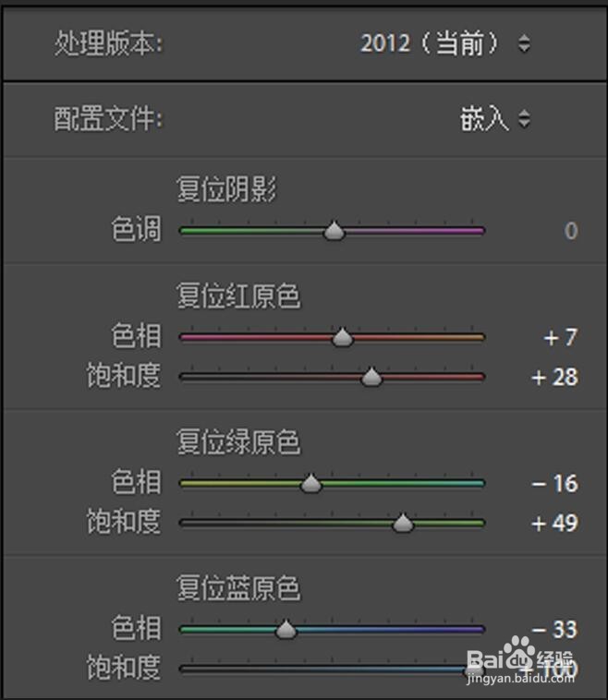The image size is (608, 700).
Task: Click the green hue value -16 field
Action: coord(554,484)
